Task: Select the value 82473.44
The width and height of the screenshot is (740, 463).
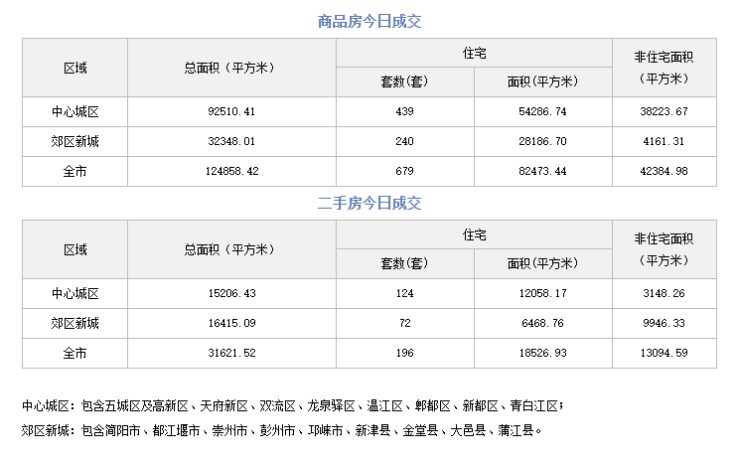Action: coord(543,171)
